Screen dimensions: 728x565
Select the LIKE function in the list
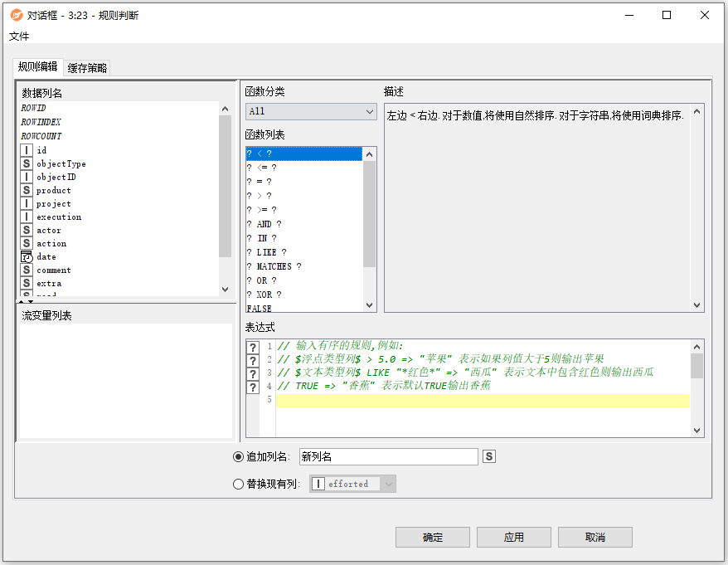[x=271, y=252]
